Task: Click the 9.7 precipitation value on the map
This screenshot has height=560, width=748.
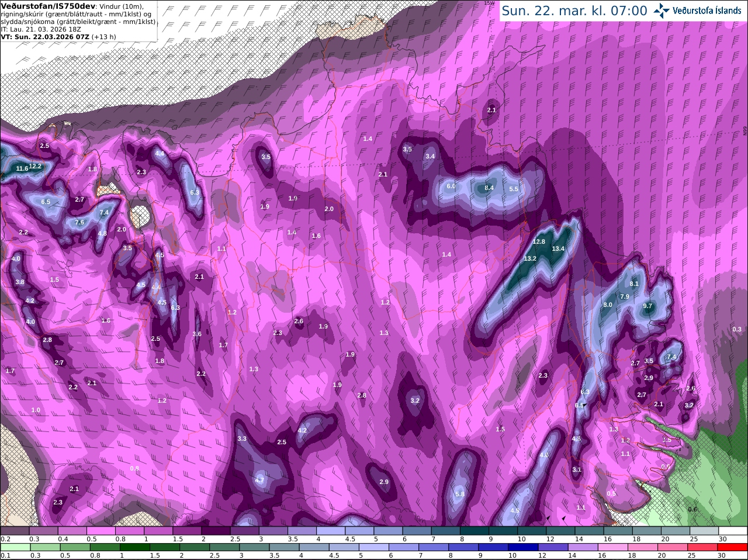Action: click(x=647, y=306)
